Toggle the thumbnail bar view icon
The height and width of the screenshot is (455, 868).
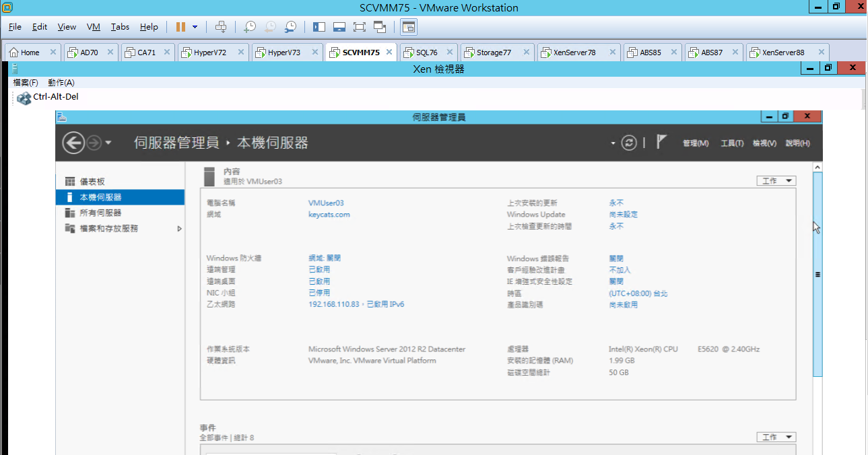point(339,27)
